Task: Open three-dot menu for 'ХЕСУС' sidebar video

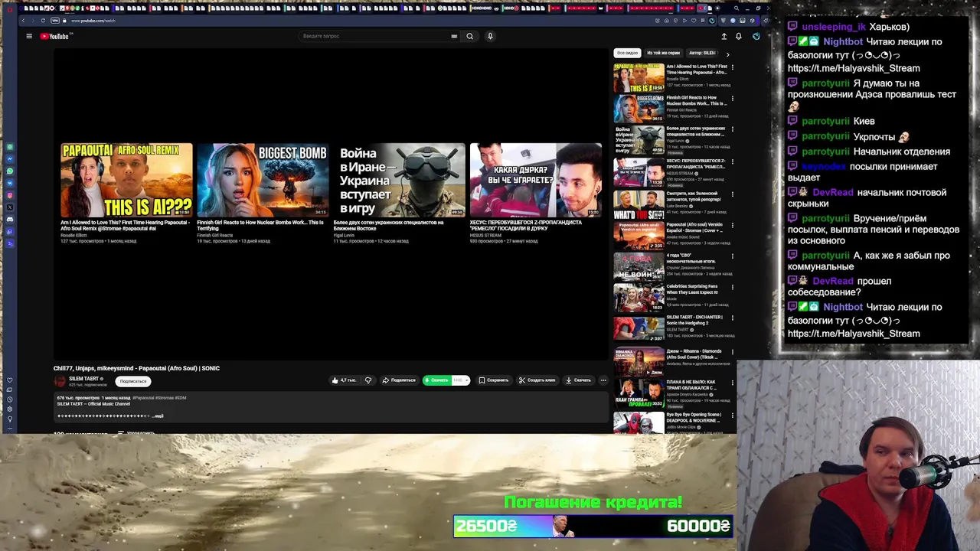Action: point(733,161)
